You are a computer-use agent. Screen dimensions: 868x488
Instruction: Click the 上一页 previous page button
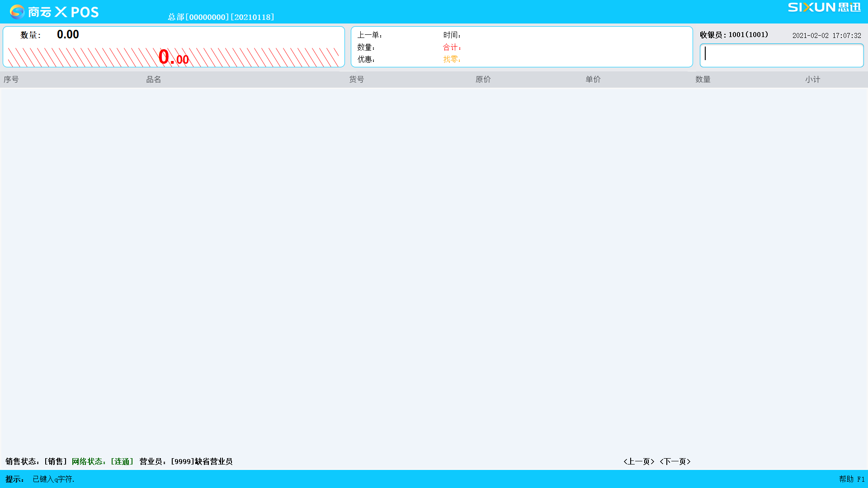(637, 461)
